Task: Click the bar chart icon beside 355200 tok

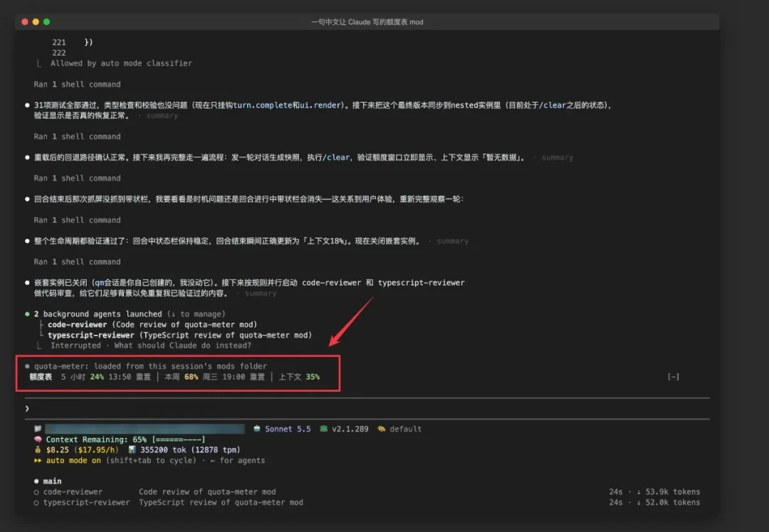Action: coord(132,449)
